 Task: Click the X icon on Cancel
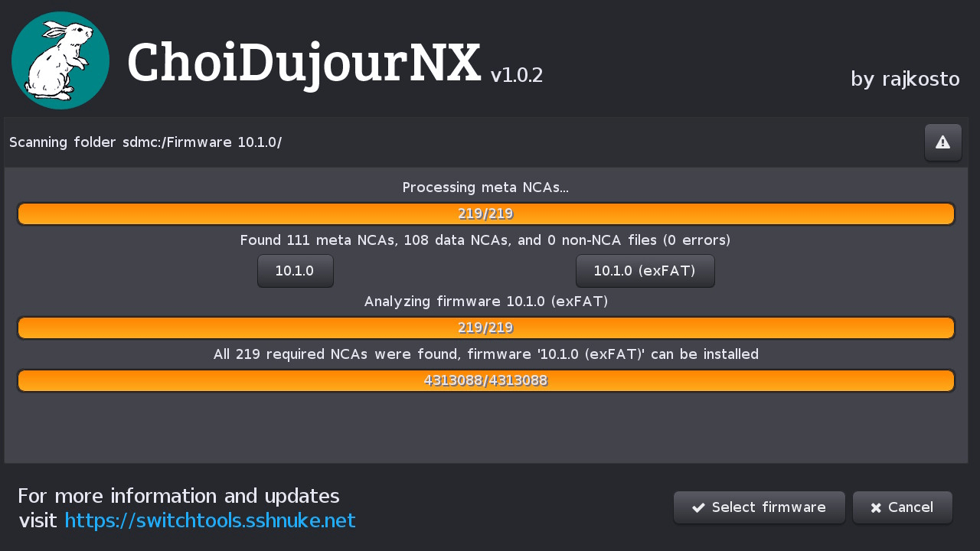click(x=876, y=508)
